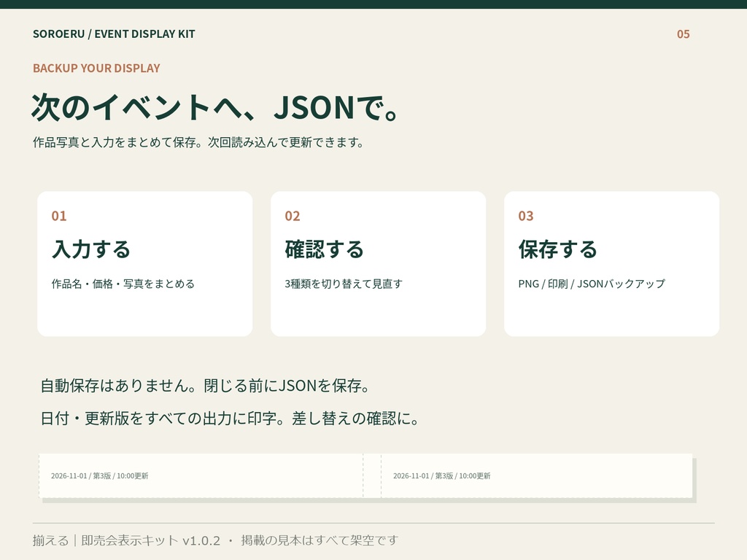Click step number 01
This screenshot has height=560, width=747.
pos(59,216)
